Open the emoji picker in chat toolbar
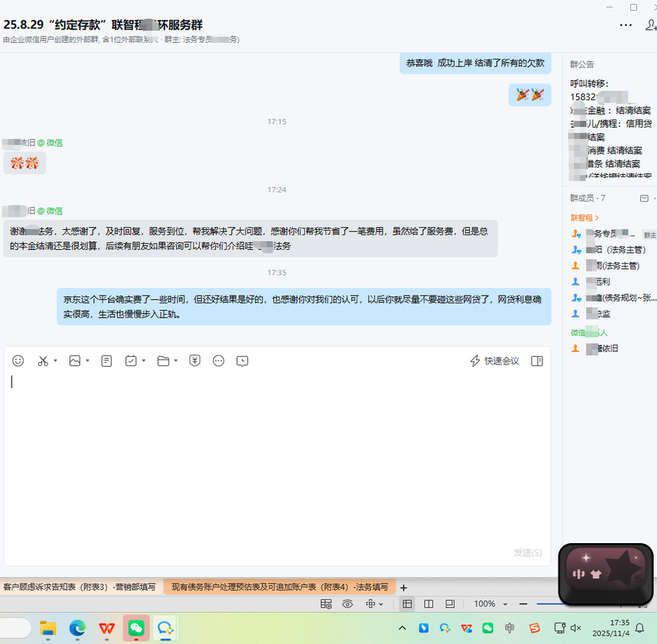This screenshot has width=657, height=644. (18, 361)
